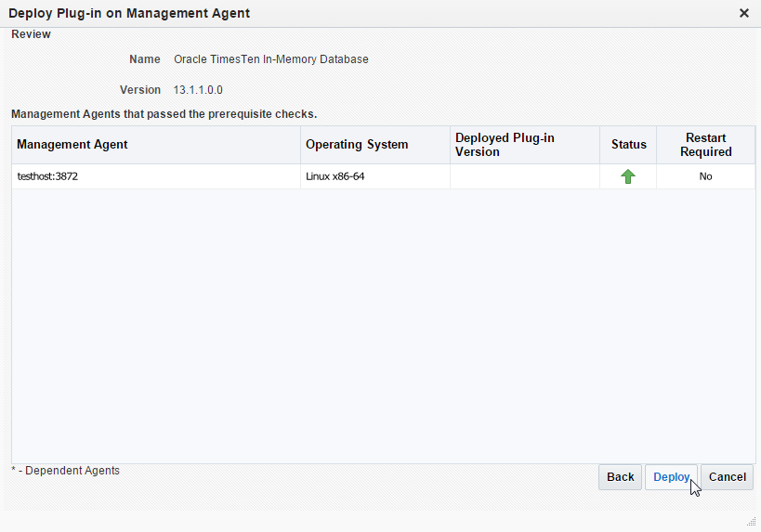
Task: Click the Review section heading
Action: pyautogui.click(x=31, y=34)
